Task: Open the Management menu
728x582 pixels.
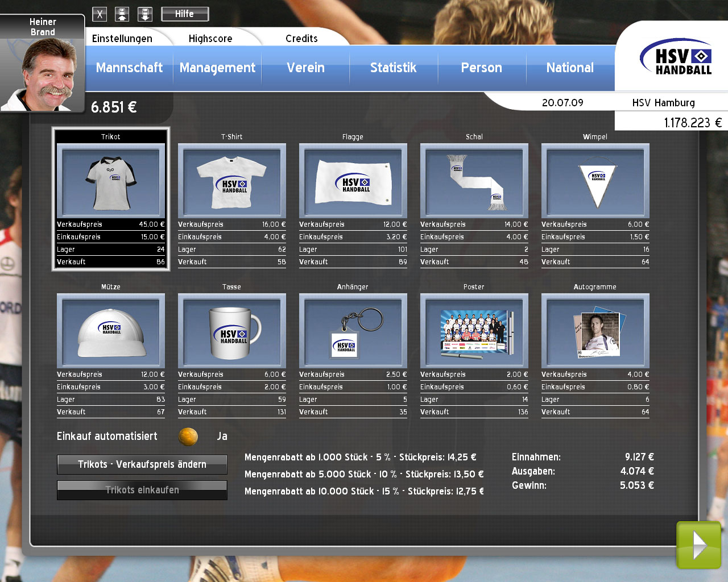Action: pos(217,68)
